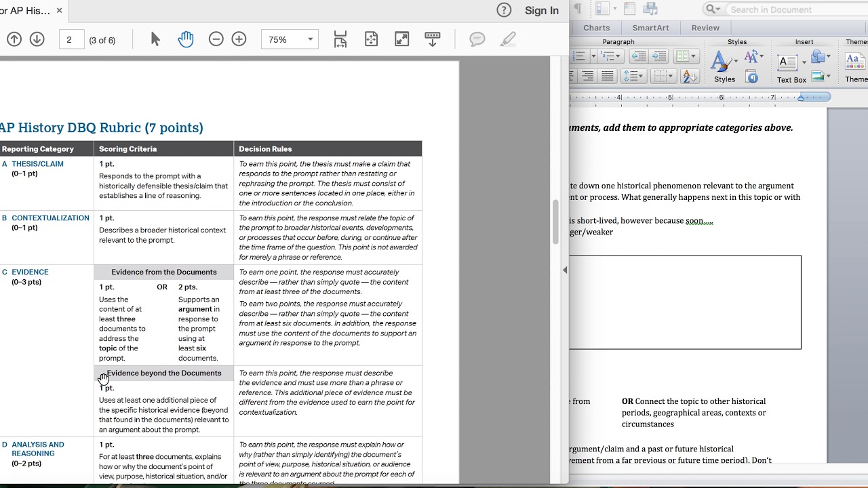Viewport: 868px width, 488px height.
Task: Open the multilevel list dropdown
Action: 610,56
